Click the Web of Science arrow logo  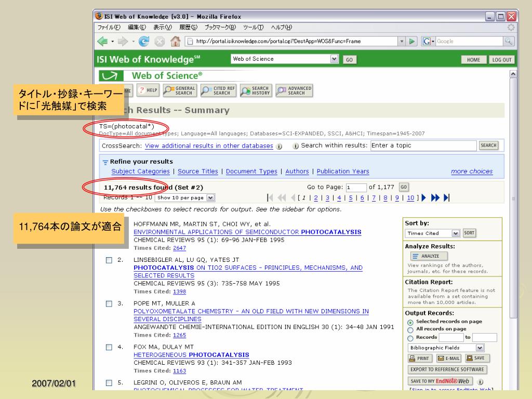click(x=111, y=76)
